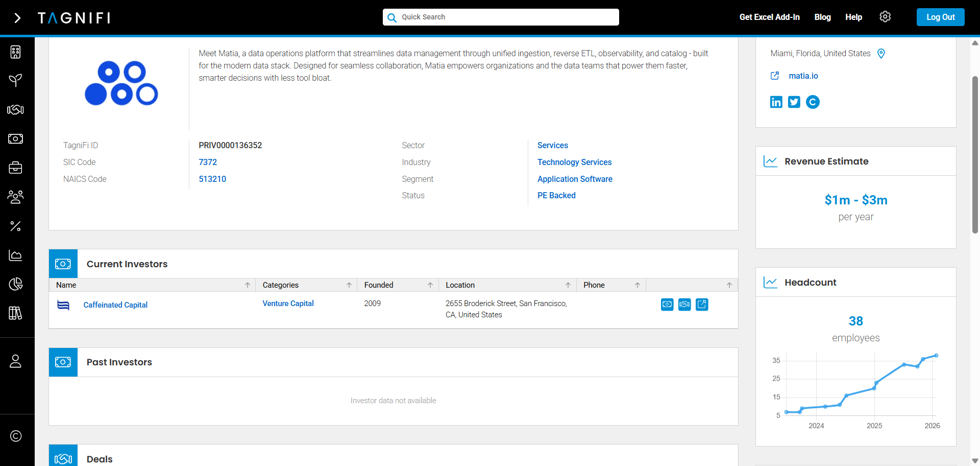Open the user profile sidebar icon
Viewport: 980px width, 466px height.
coord(16,361)
